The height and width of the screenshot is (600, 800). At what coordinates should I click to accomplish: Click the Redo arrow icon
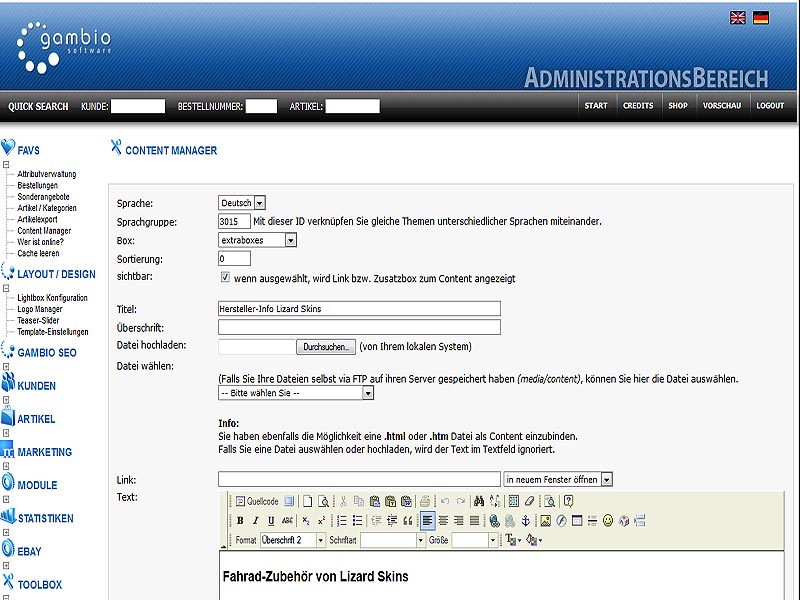point(461,501)
